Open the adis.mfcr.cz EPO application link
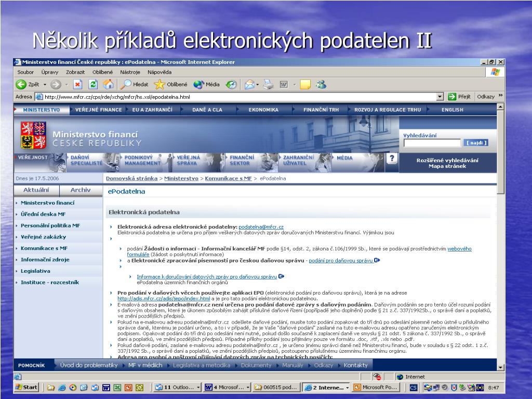Image resolution: width=532 pixels, height=399 pixels. click(164, 299)
